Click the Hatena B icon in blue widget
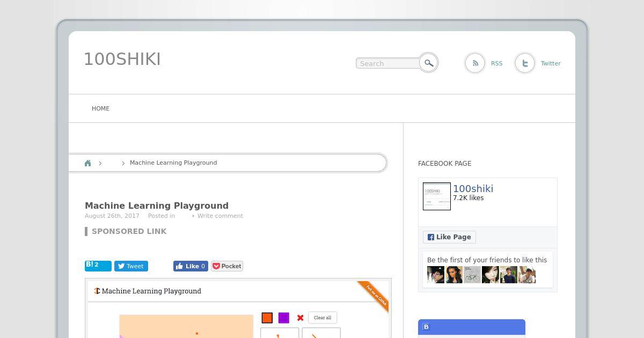This screenshot has width=644, height=338. pos(426,327)
